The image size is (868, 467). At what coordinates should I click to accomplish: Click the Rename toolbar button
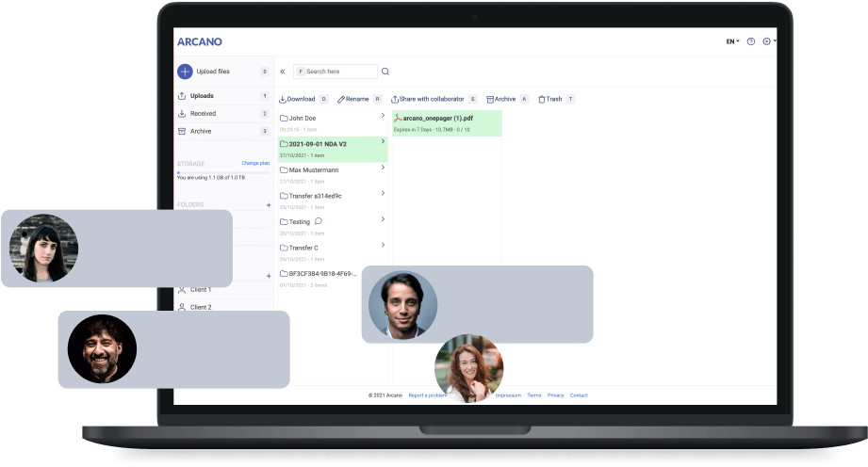tap(353, 99)
